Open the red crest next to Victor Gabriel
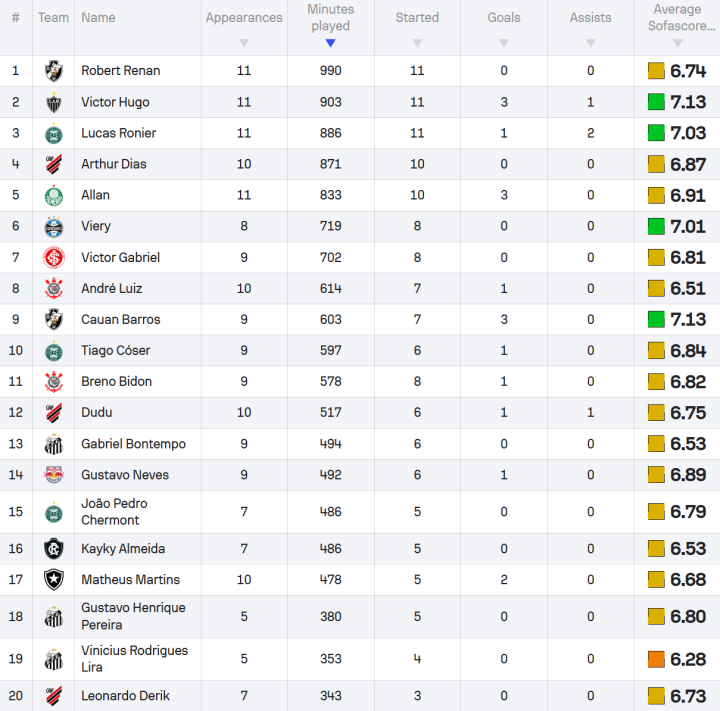The image size is (720, 711). click(x=53, y=258)
